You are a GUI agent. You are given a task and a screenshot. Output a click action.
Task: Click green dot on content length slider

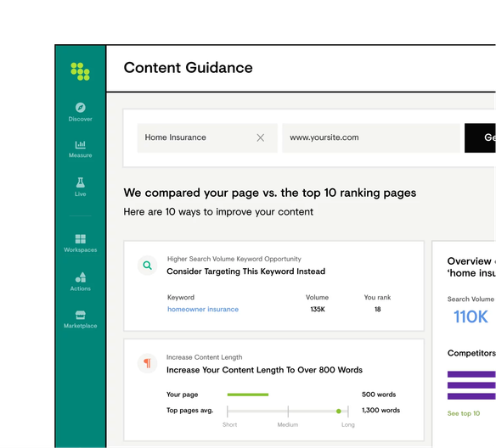click(339, 411)
